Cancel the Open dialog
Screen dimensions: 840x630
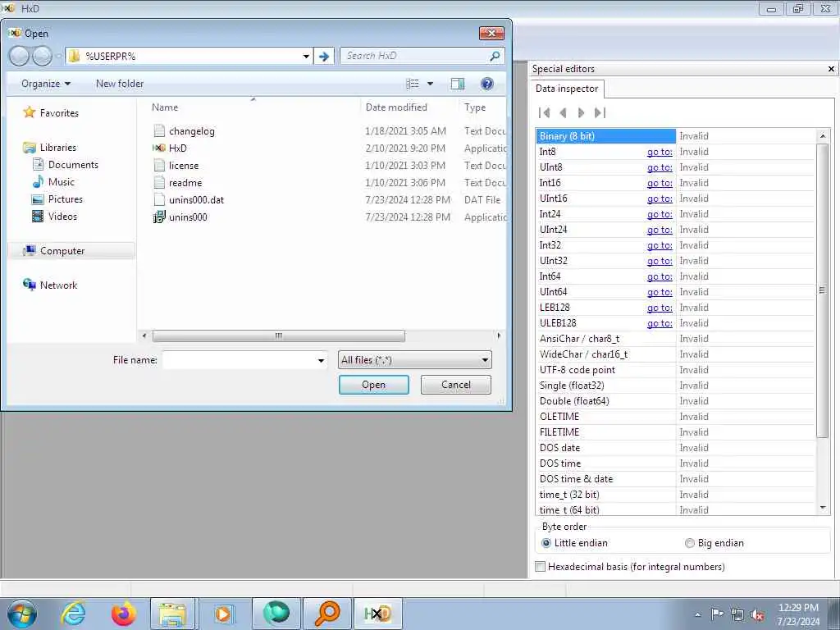coord(456,385)
